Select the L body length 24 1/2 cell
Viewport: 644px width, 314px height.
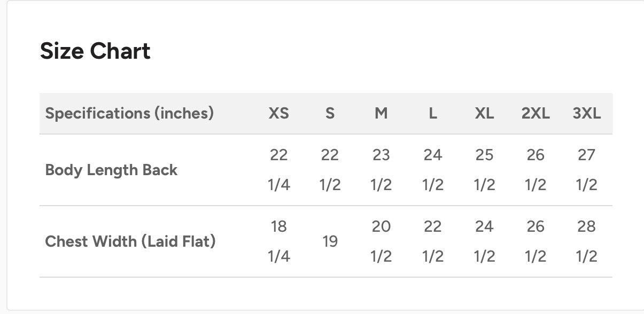(433, 170)
